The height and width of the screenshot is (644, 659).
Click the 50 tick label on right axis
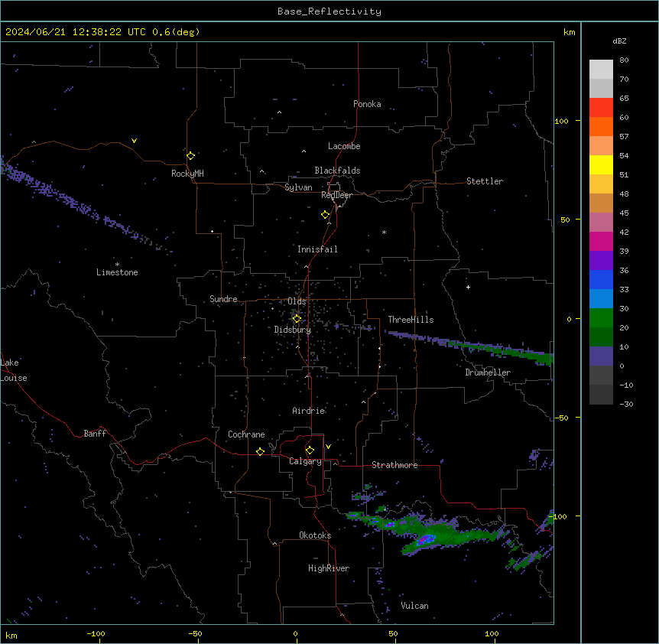click(565, 220)
